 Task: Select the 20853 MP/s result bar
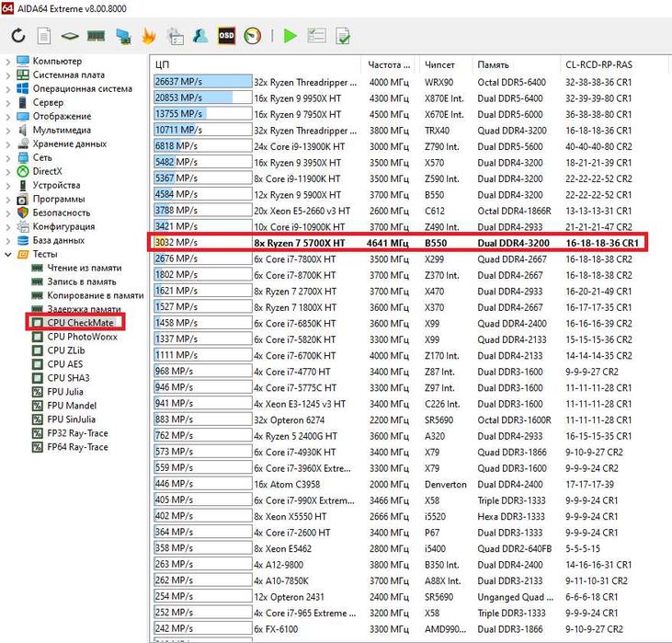pyautogui.click(x=203, y=98)
